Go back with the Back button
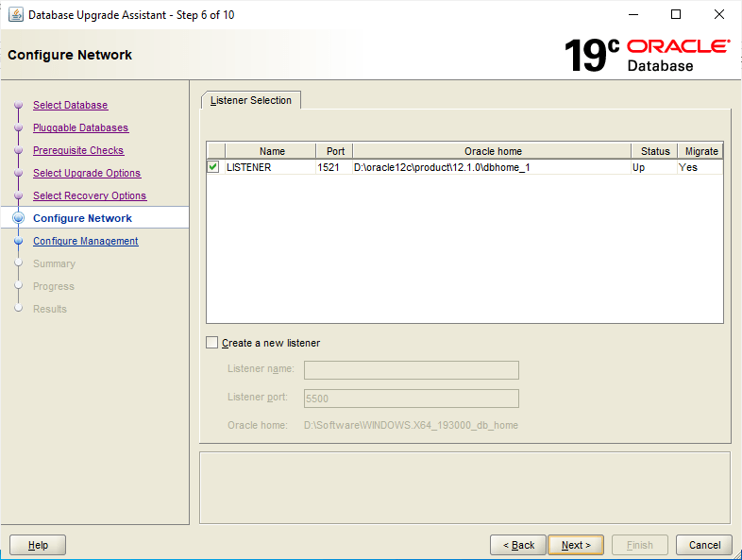The image size is (742, 560). coord(518,545)
